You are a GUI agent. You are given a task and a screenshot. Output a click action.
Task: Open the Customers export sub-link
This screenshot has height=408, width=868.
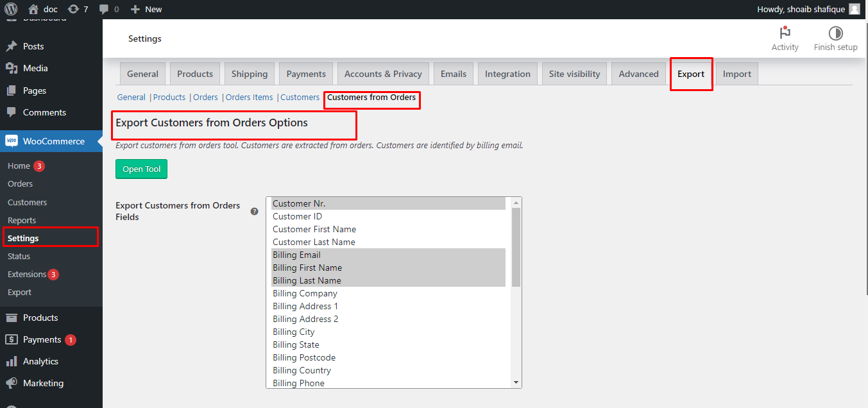pos(300,98)
